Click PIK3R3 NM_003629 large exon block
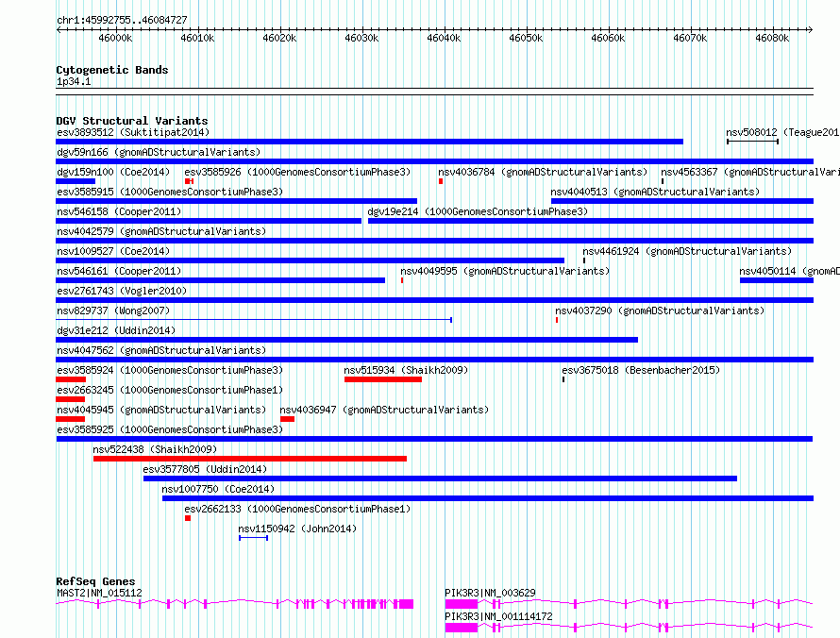 (461, 604)
